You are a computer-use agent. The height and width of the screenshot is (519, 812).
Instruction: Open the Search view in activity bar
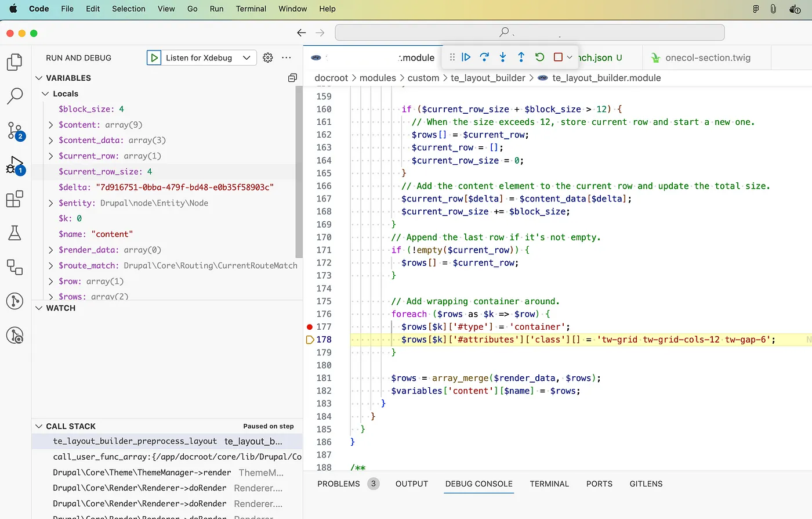14,96
